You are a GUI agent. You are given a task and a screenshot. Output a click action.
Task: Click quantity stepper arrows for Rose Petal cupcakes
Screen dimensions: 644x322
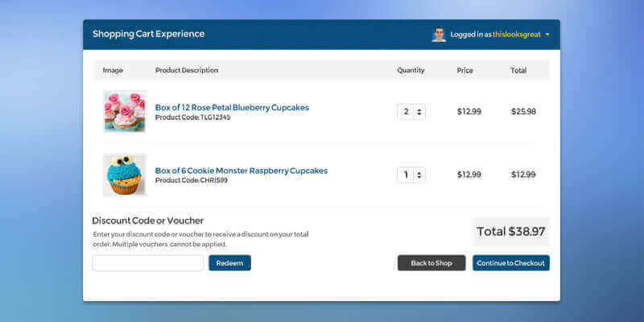click(x=419, y=112)
